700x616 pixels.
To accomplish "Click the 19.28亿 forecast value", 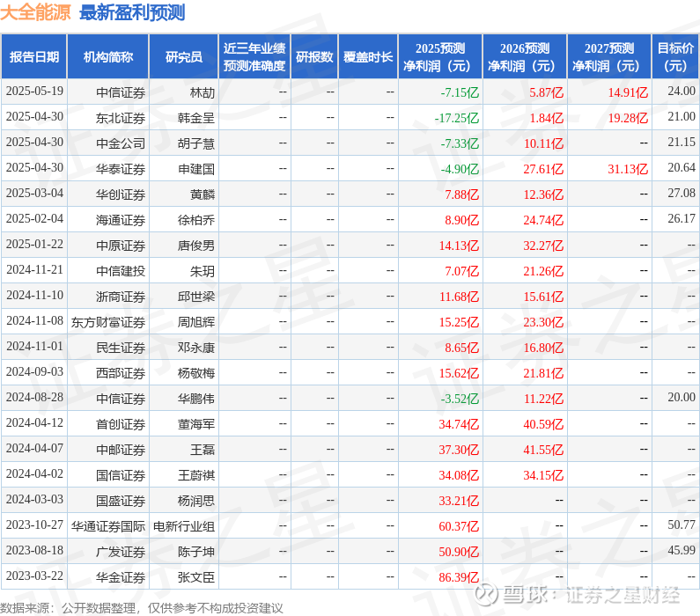I will click(628, 118).
